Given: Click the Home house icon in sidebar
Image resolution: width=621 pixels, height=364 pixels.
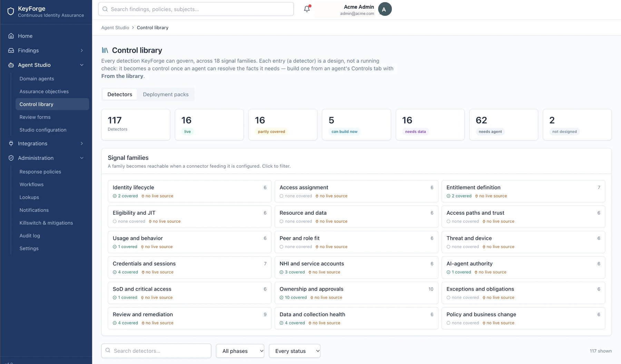Looking at the screenshot, I should click(x=11, y=36).
